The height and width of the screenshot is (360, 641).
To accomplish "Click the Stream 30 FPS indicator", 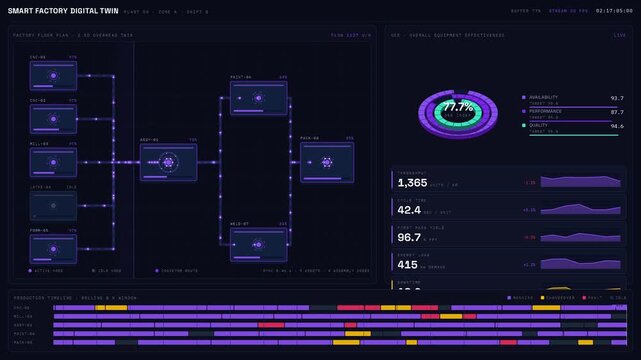I will pyautogui.click(x=568, y=11).
